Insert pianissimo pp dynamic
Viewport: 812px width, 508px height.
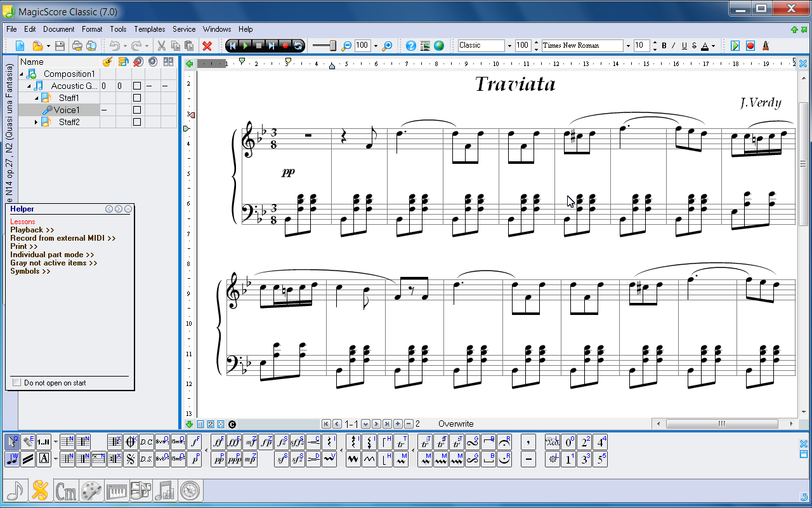(219, 459)
